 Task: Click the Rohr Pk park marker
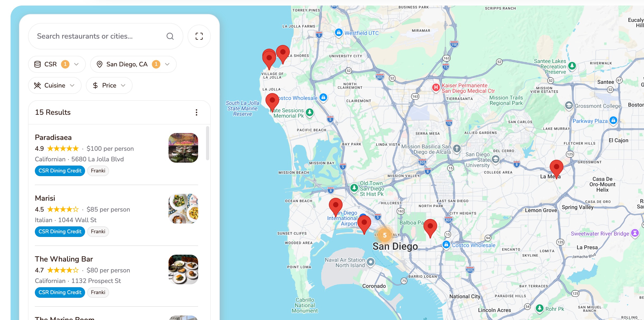[x=539, y=308]
